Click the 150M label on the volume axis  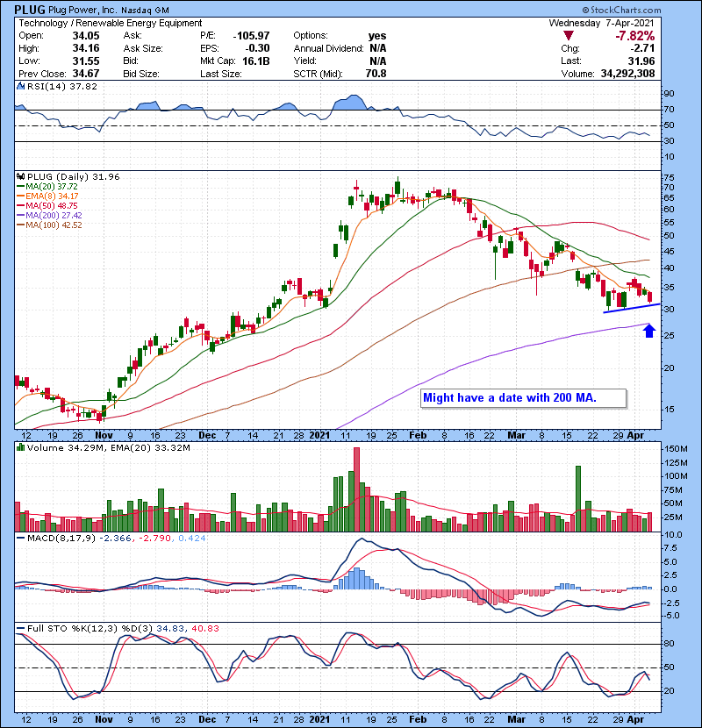[x=676, y=449]
